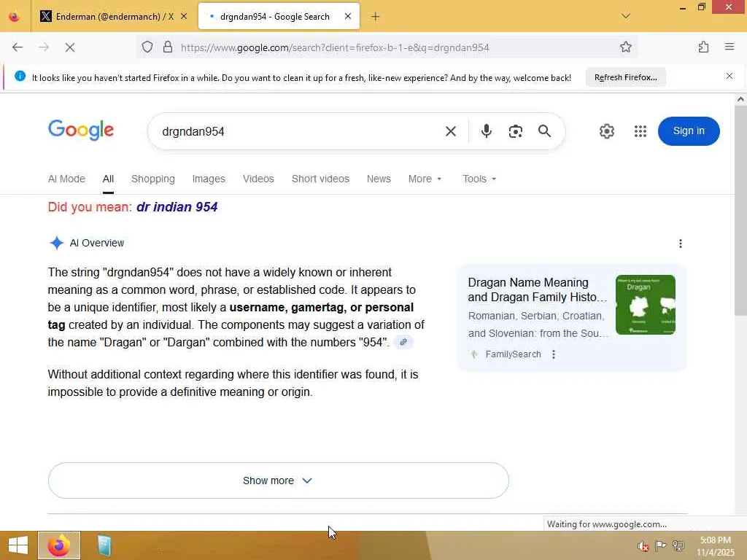Expand the list all tabs dropdown
Image resolution: width=747 pixels, height=560 pixels.
[x=625, y=16]
